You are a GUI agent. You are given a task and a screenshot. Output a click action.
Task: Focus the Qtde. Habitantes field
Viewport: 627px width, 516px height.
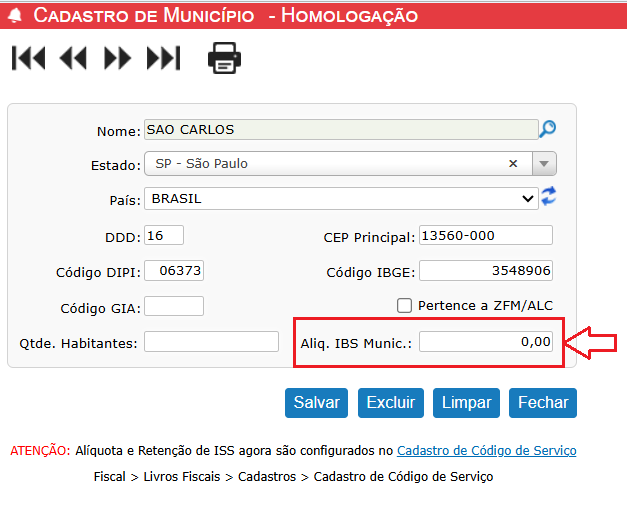click(211, 342)
